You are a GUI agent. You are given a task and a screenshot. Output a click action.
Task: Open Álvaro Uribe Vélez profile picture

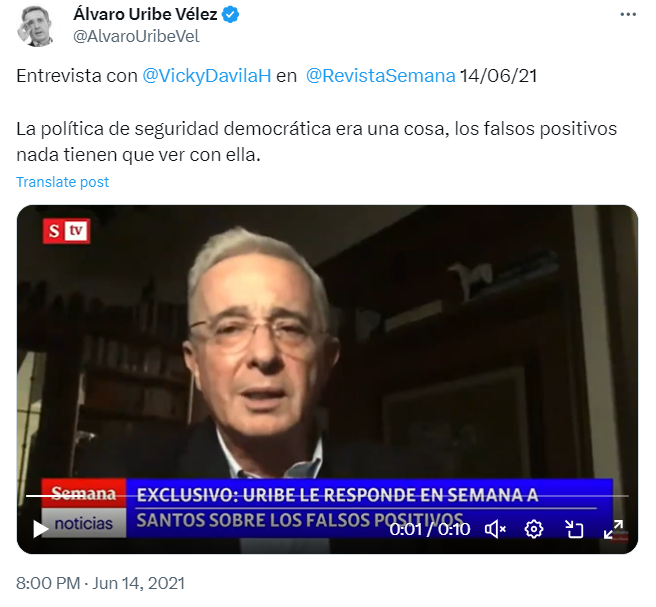click(35, 26)
